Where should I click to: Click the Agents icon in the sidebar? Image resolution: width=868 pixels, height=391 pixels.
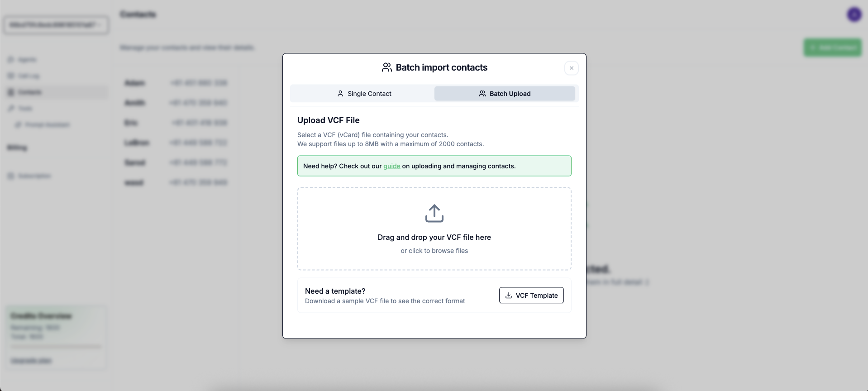click(x=11, y=60)
